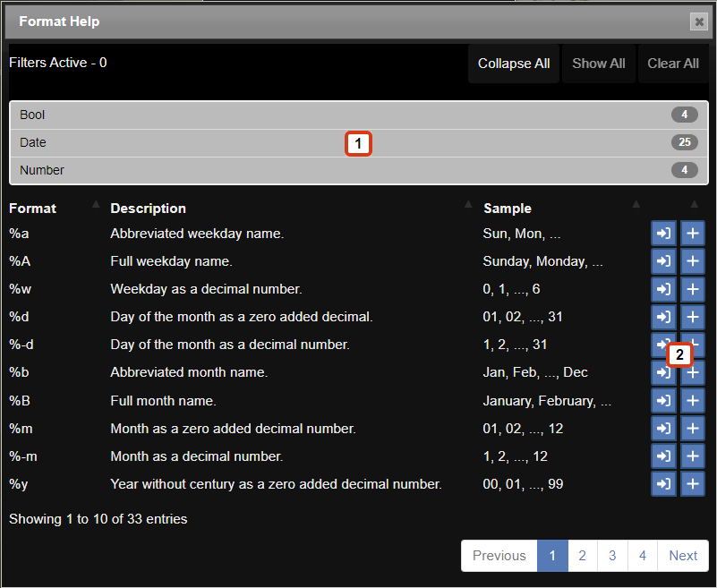Go to page 4 of entries

(642, 556)
